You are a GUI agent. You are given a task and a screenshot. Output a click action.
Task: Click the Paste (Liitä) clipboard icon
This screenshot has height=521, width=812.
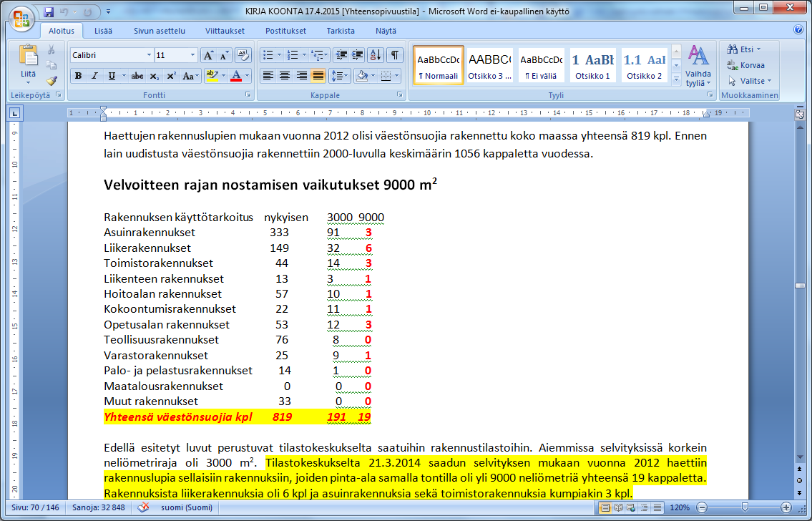[x=28, y=56]
